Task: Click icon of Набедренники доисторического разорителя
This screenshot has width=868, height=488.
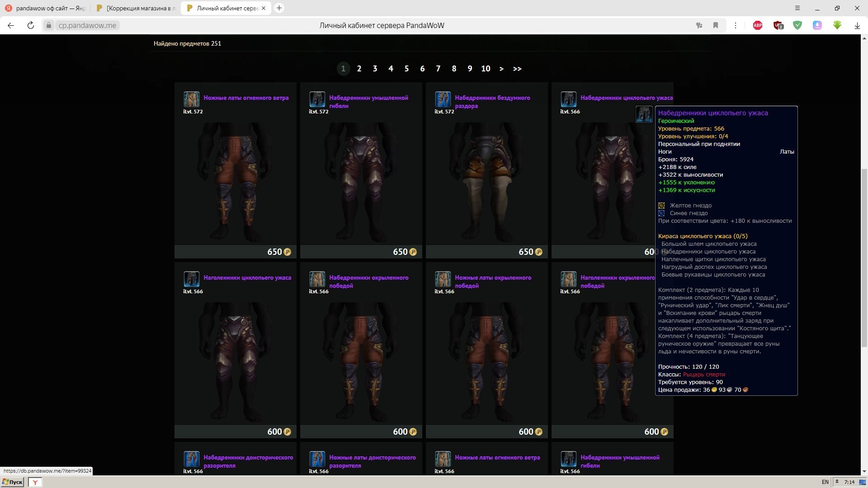Action: tap(192, 459)
